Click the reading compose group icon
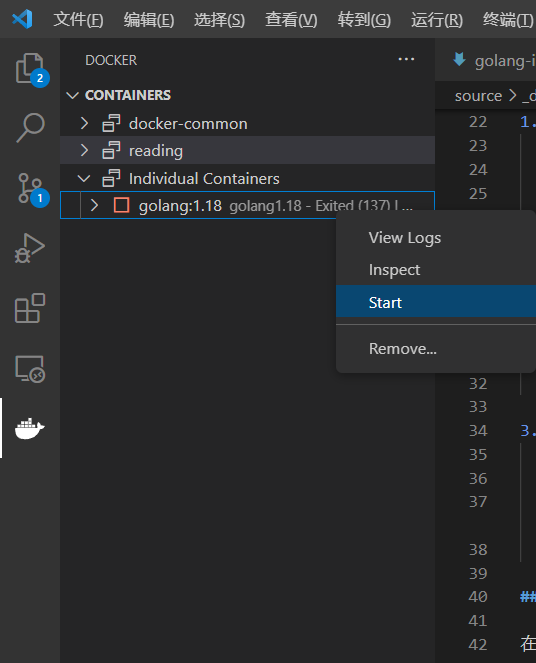The height and width of the screenshot is (663, 536). [x=111, y=151]
